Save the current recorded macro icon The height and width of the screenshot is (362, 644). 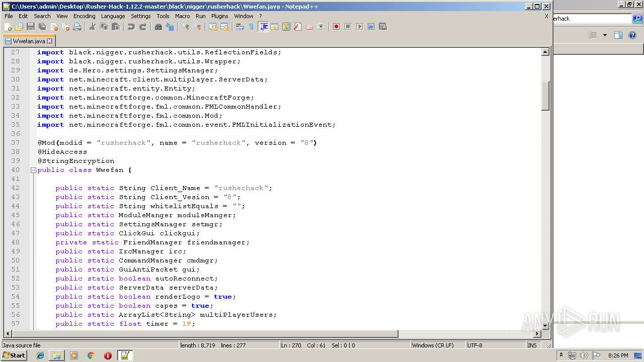coord(382,27)
